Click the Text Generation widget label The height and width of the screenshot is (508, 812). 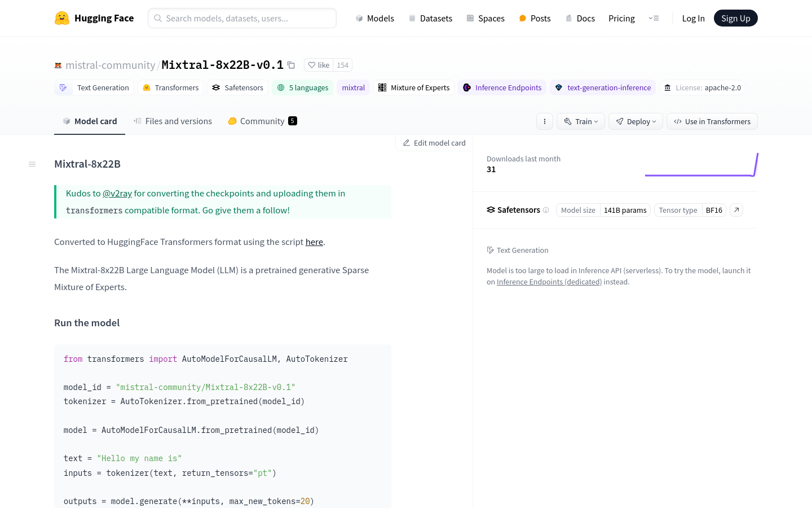[x=518, y=250]
